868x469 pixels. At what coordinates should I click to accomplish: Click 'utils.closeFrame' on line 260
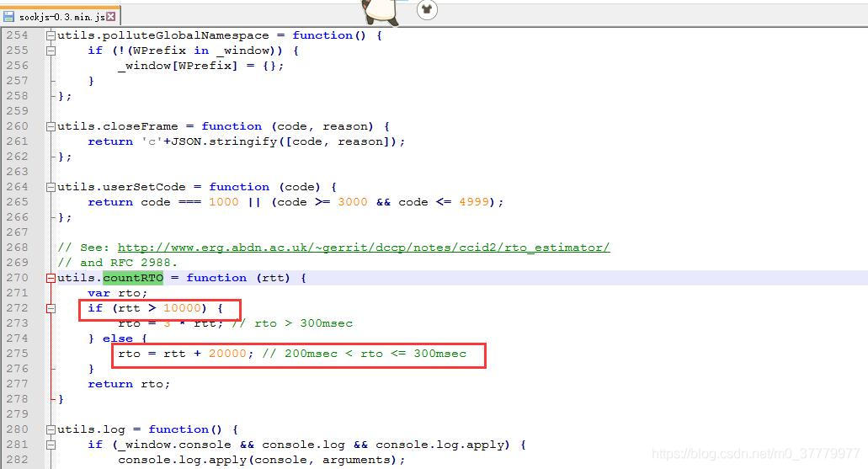(118, 126)
